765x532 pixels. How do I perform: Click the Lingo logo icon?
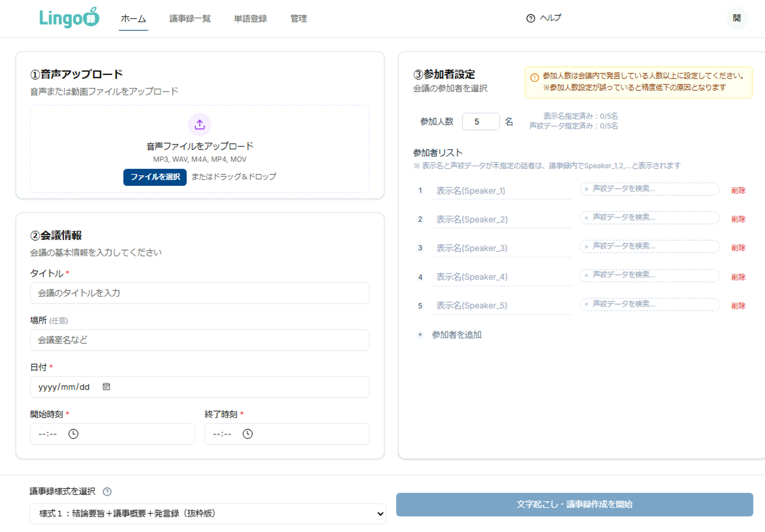(x=69, y=18)
